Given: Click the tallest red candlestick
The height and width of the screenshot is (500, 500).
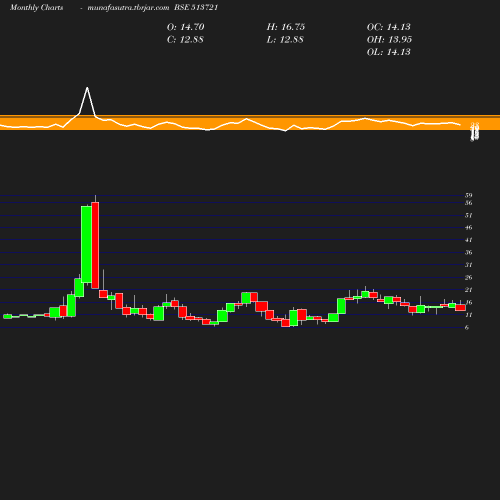Looking at the screenshot, I should click(95, 245).
